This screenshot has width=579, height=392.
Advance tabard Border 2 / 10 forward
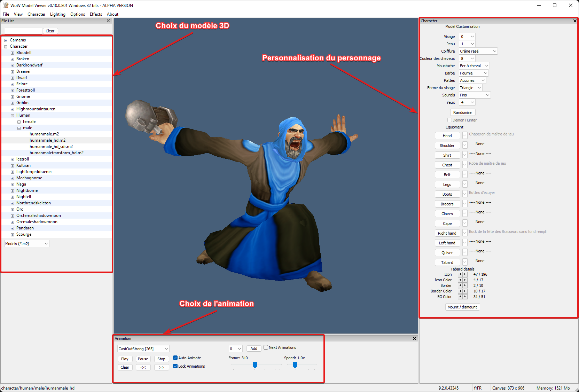[465, 285]
